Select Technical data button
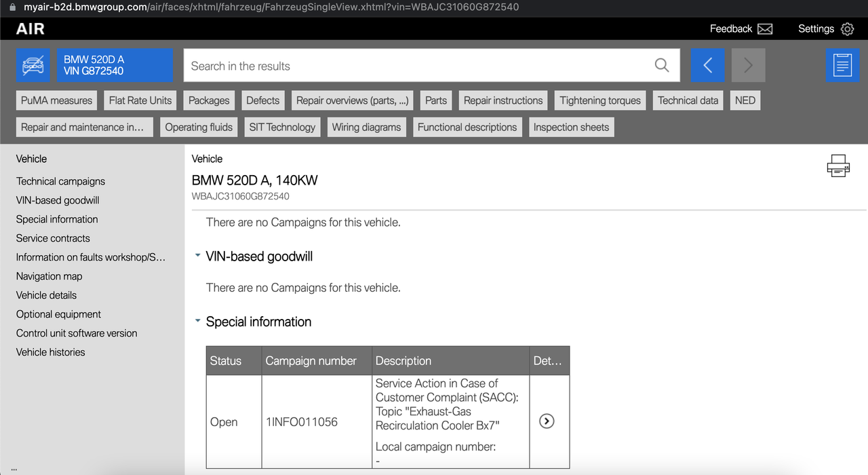This screenshot has height=475, width=868. click(688, 100)
